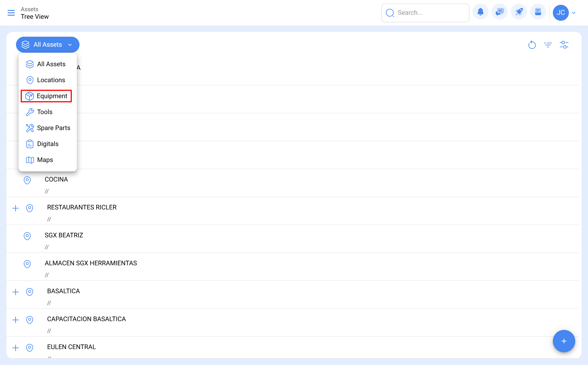Screen dimensions: 588x365
Task: Open the All Assets dropdown chevron
Action: click(x=70, y=45)
